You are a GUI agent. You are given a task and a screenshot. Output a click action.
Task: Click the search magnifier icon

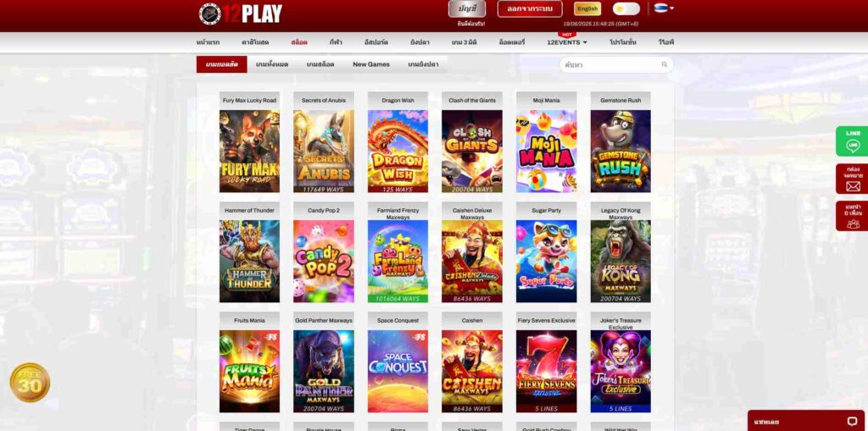coord(665,64)
